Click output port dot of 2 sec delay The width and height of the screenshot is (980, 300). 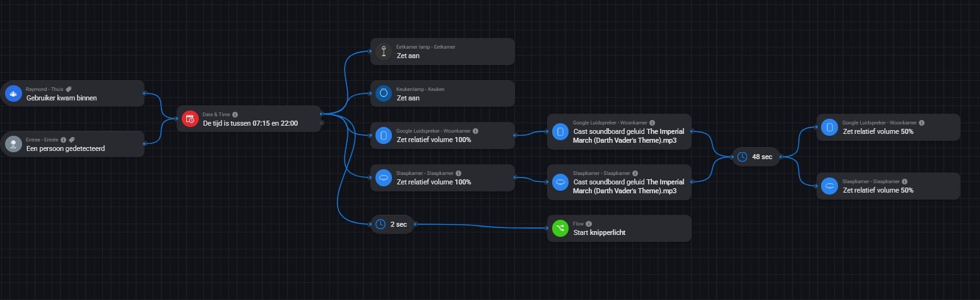pos(415,224)
